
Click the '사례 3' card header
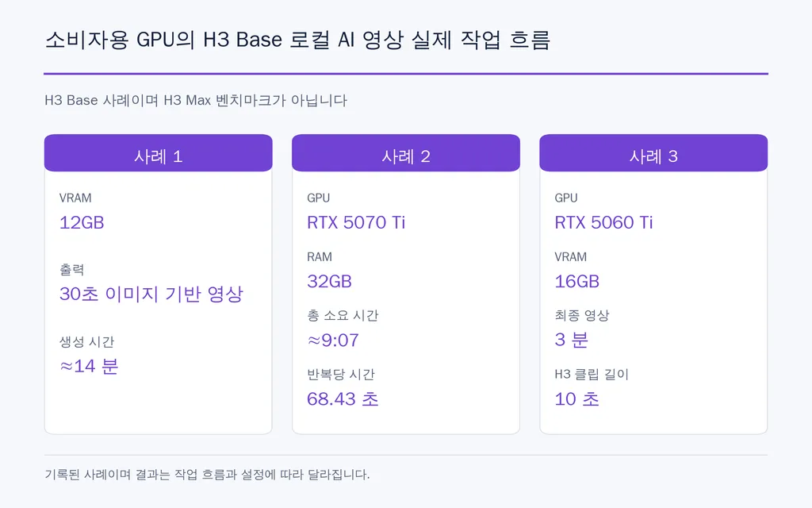pos(653,153)
